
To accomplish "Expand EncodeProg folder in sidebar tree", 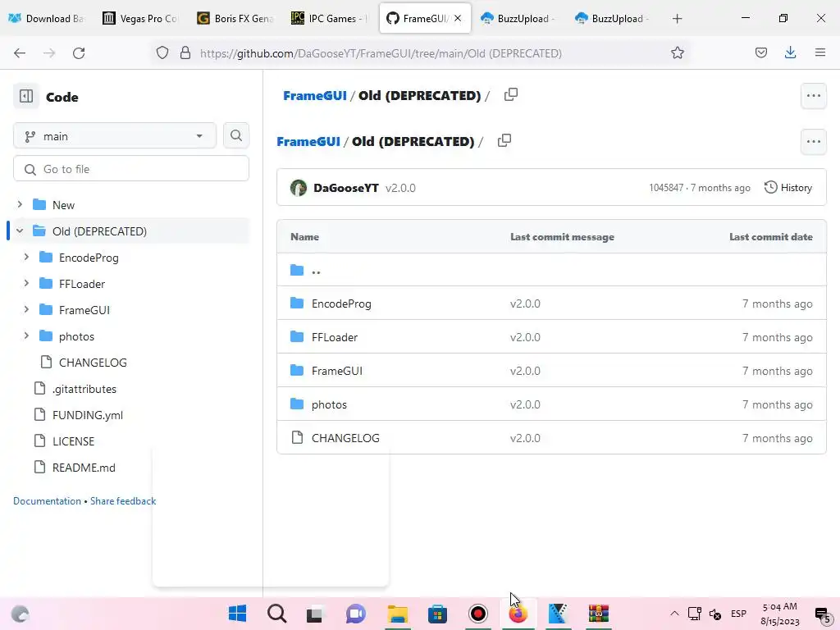I will pyautogui.click(x=26, y=257).
